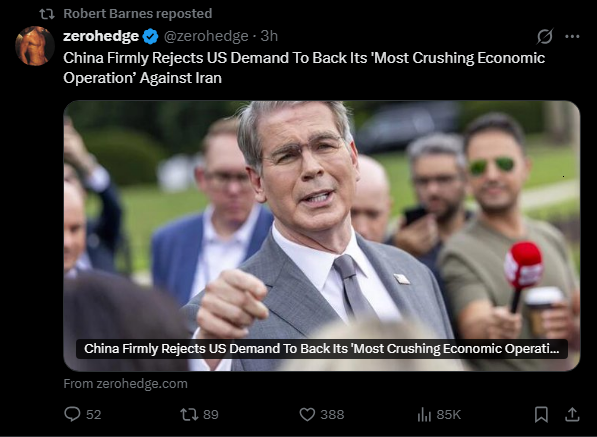
Task: Open the @zerohedge handle link
Action: coord(206,36)
